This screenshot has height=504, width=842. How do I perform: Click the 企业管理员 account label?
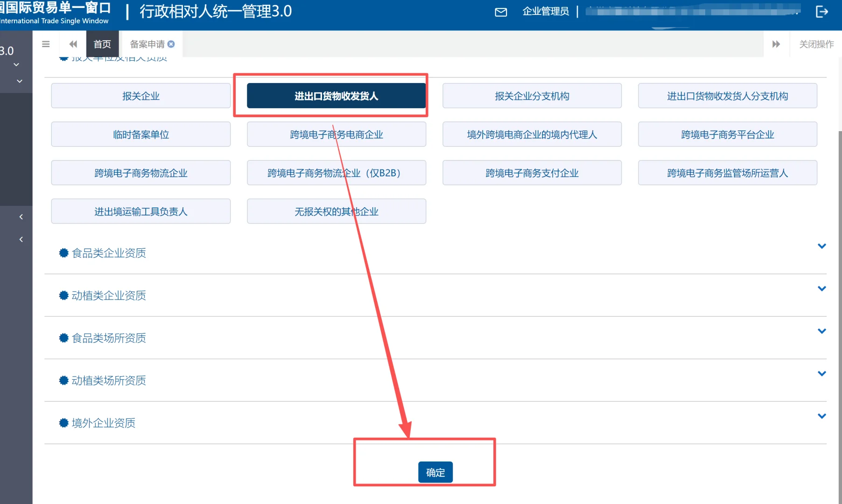[546, 12]
